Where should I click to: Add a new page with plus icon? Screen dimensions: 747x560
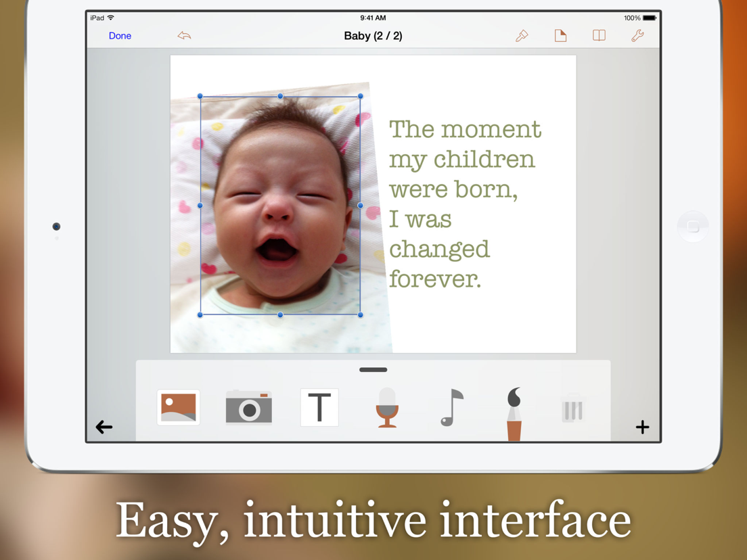point(642,427)
